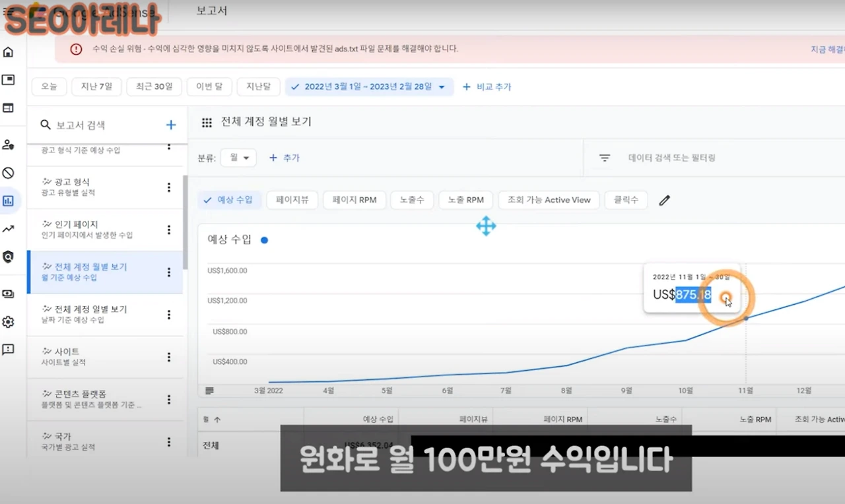Toggle the 페이지 RPM metric chip

[x=355, y=200]
